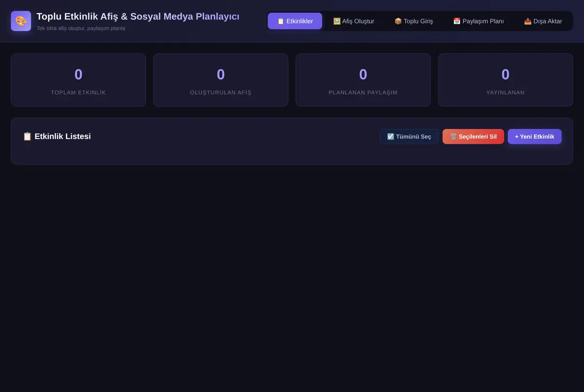Click the Tümünü Seç button
Image resolution: width=584 pixels, height=392 pixels.
point(409,137)
